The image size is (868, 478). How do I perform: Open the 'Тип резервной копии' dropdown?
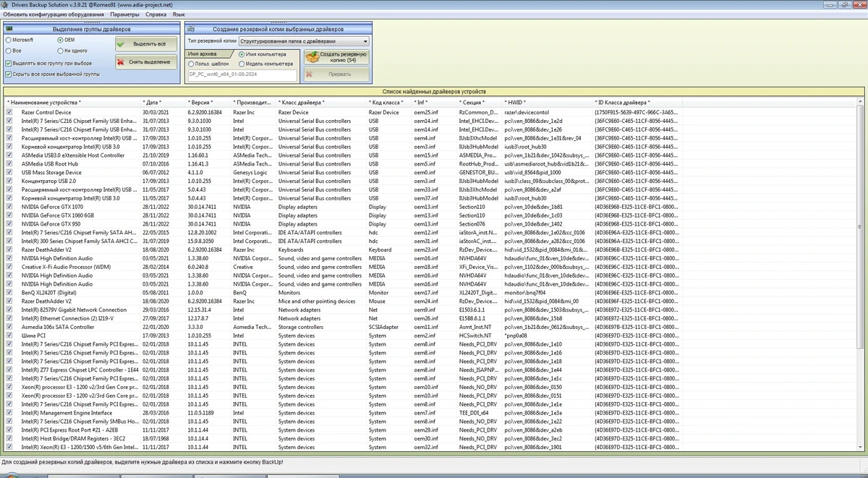(x=303, y=41)
